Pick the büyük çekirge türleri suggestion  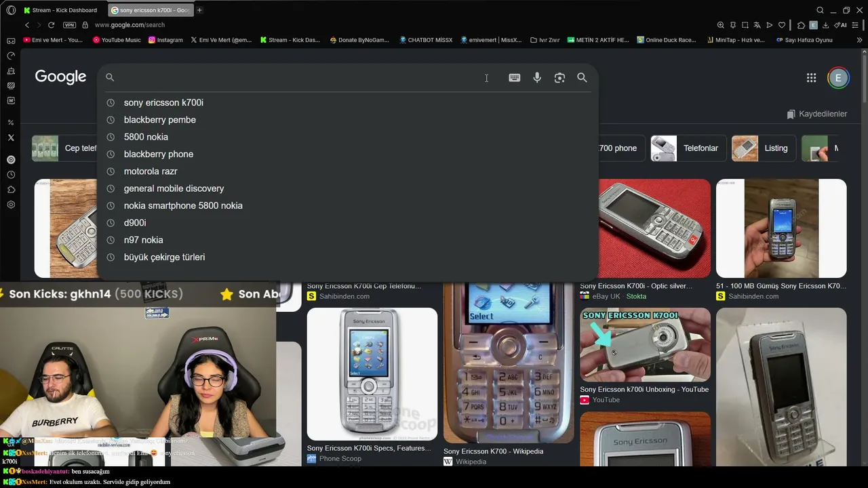point(347,258)
